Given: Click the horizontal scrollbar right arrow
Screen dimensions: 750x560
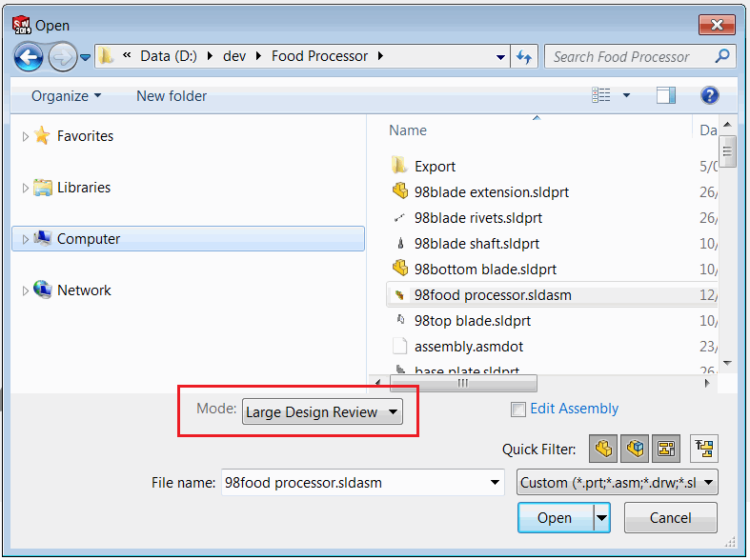Looking at the screenshot, I should 707,383.
